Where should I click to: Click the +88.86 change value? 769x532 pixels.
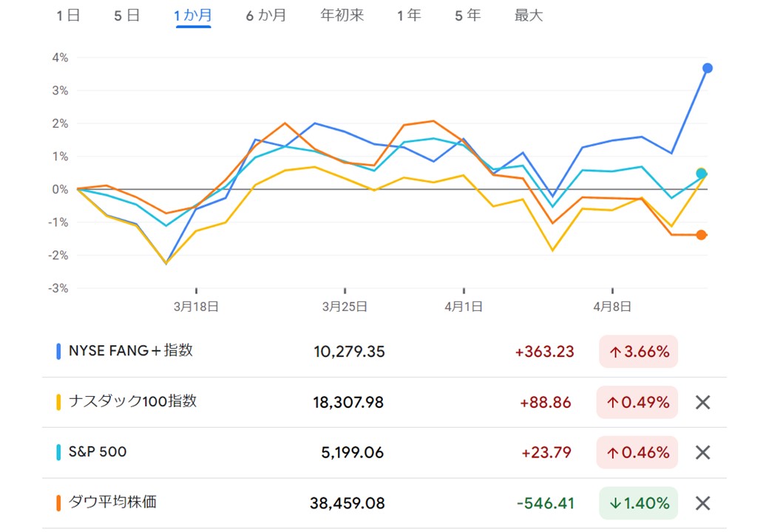click(546, 403)
